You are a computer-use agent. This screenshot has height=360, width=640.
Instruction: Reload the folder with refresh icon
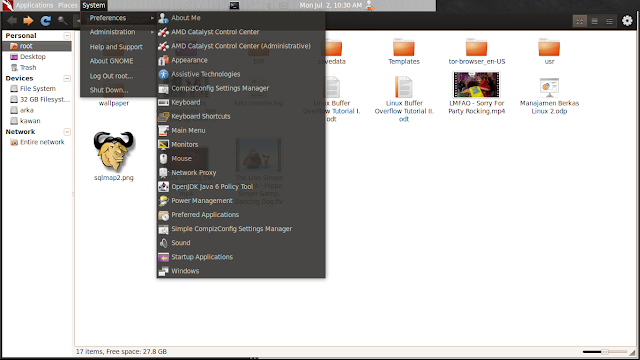(x=45, y=20)
